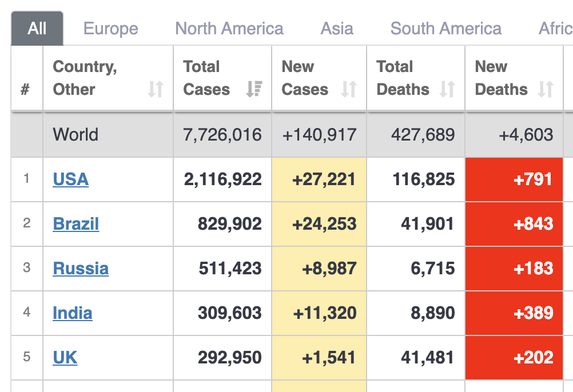Select the All tab
The width and height of the screenshot is (573, 392).
(37, 29)
